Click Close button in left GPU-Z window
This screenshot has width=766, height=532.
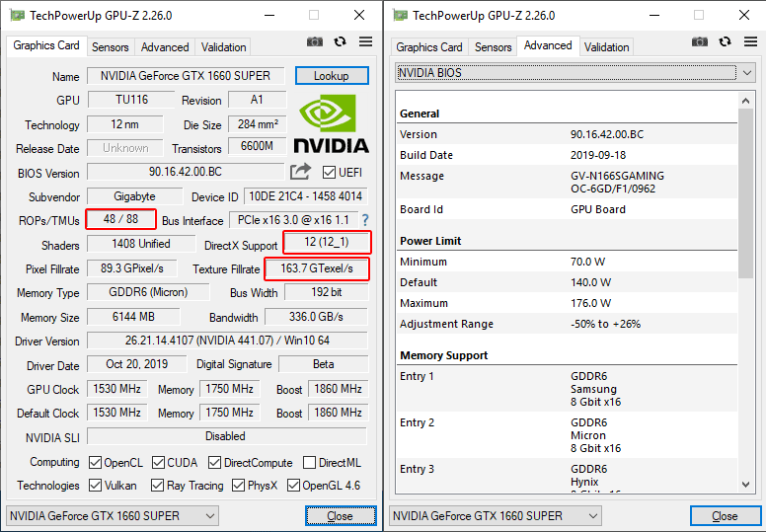point(341,516)
